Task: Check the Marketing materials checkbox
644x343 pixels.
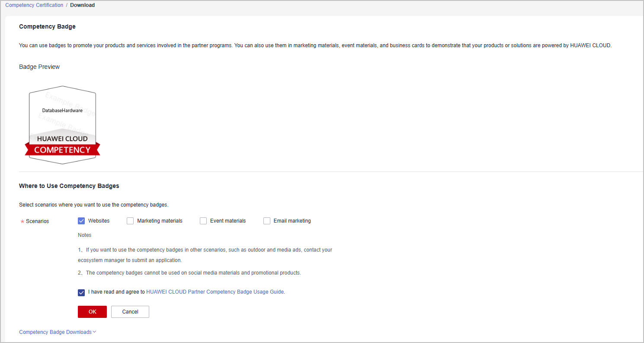Action: (130, 221)
